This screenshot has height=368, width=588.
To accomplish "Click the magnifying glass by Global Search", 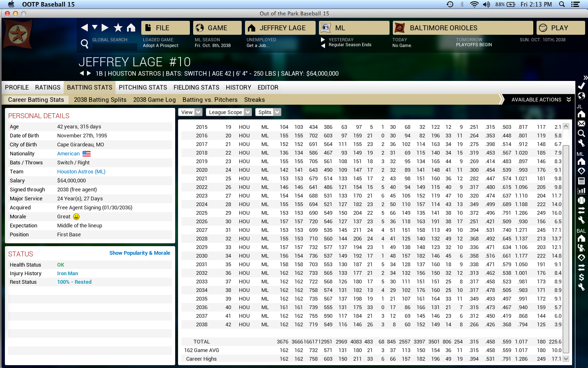I will (85, 44).
